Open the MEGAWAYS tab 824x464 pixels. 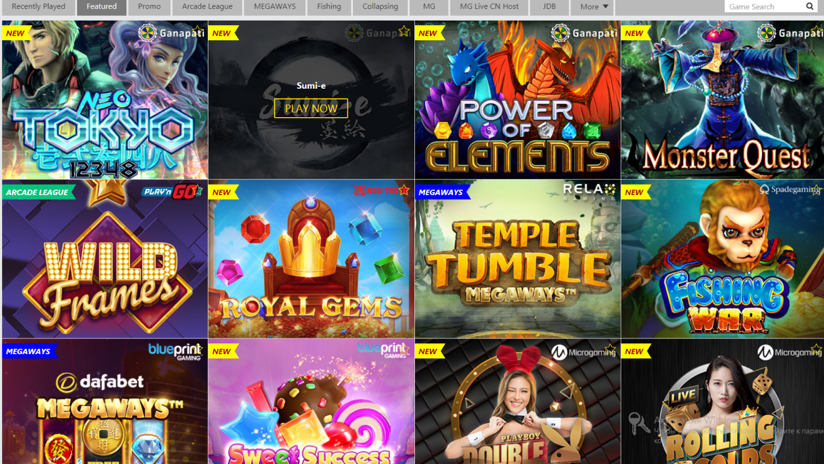(274, 7)
